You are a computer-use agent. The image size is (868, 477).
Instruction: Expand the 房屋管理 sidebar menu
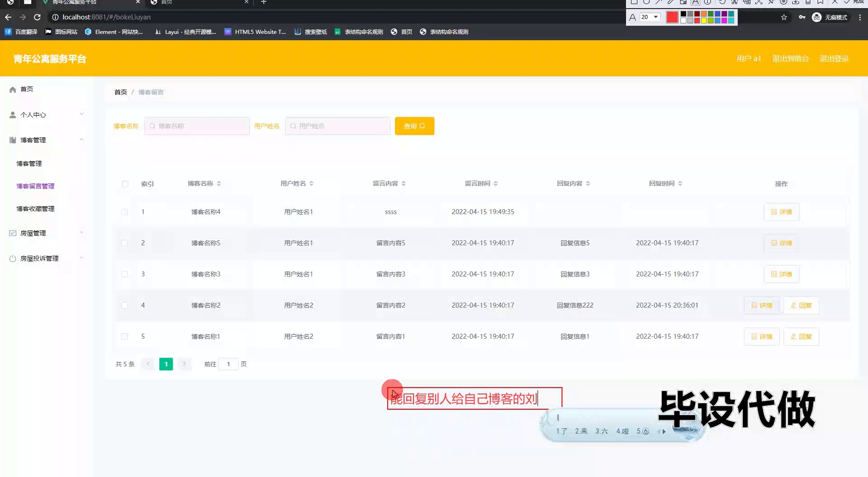click(x=47, y=233)
